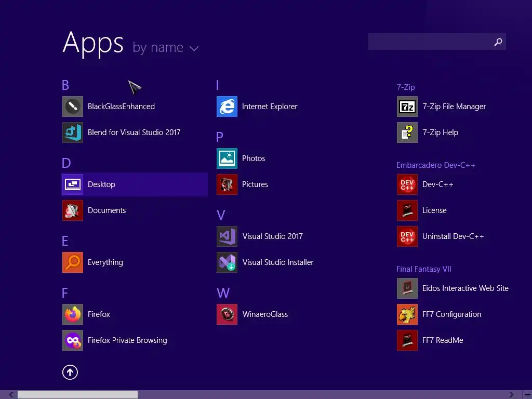Launch the Dev-C++ icon
Screen dimensions: 532x399
(x=407, y=184)
